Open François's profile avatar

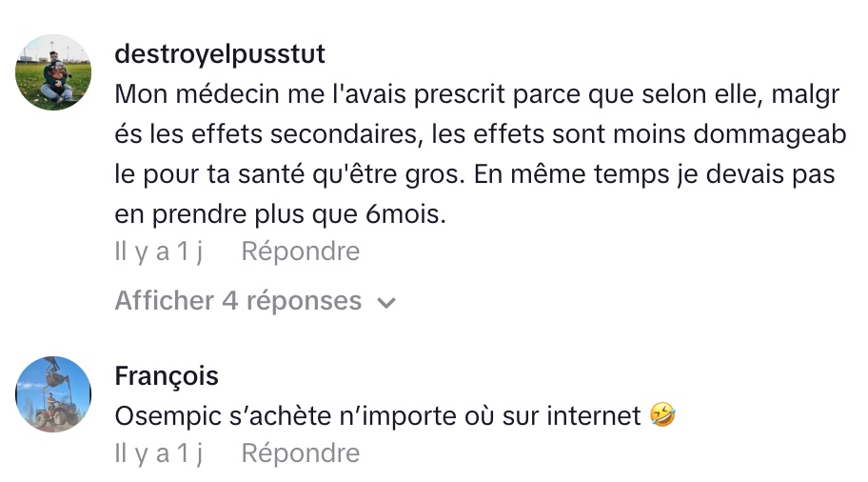(x=54, y=393)
